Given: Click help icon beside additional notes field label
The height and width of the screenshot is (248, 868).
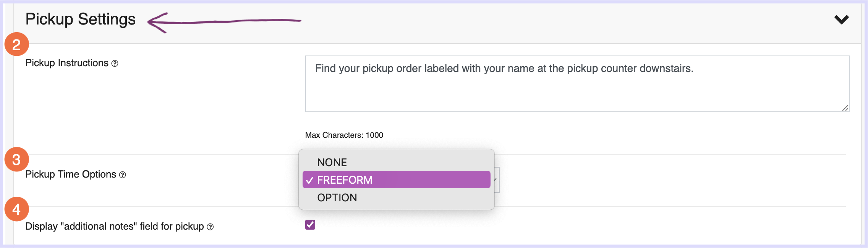Looking at the screenshot, I should pyautogui.click(x=210, y=227).
